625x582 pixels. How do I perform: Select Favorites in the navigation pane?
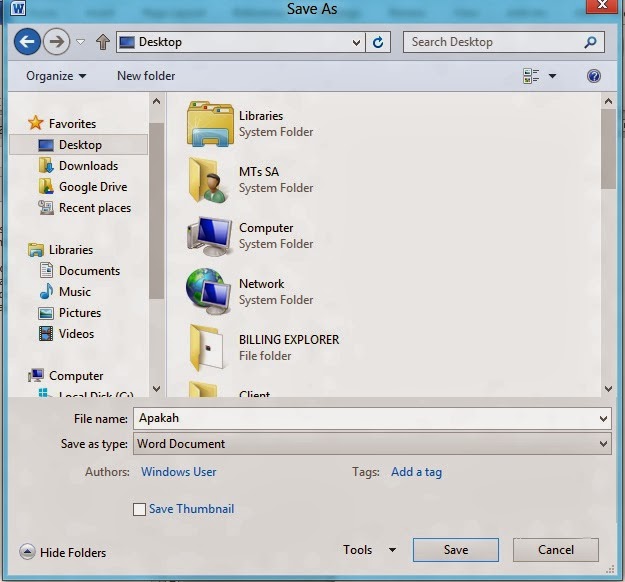coord(73,124)
